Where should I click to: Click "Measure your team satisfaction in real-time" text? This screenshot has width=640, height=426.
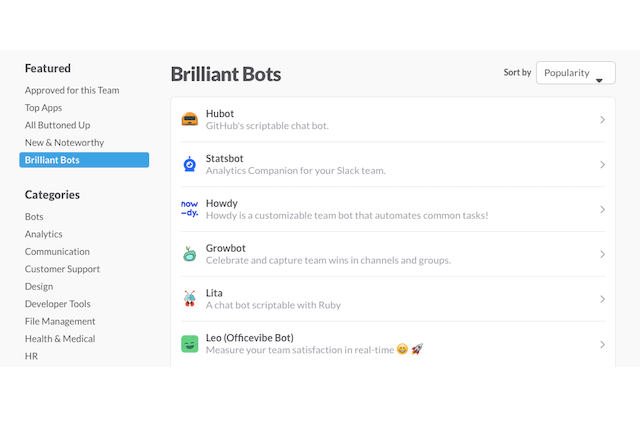tap(300, 350)
